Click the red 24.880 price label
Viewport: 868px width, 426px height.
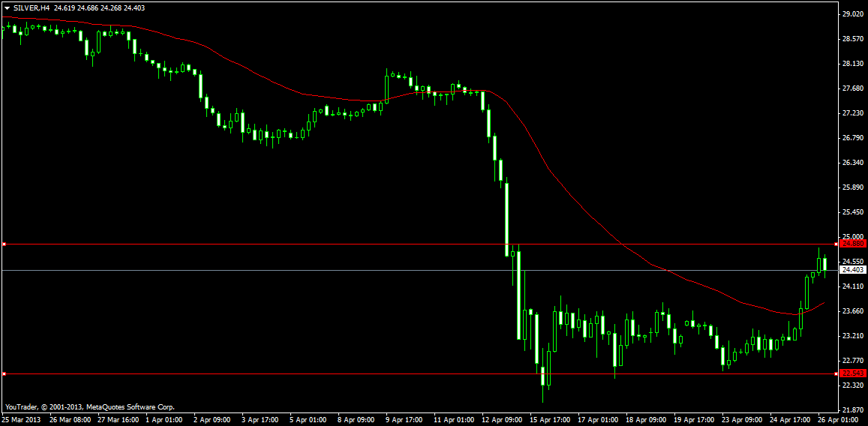[854, 244]
